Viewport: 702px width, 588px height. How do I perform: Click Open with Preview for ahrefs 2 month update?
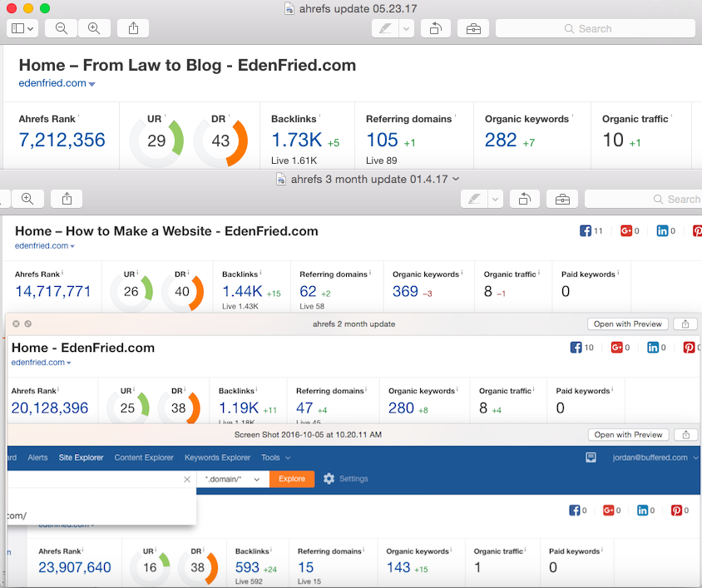628,324
